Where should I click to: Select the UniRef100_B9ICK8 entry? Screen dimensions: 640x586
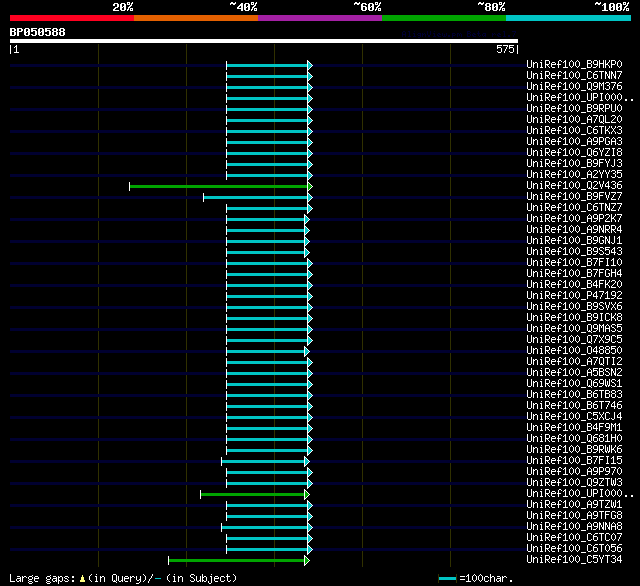574,318
